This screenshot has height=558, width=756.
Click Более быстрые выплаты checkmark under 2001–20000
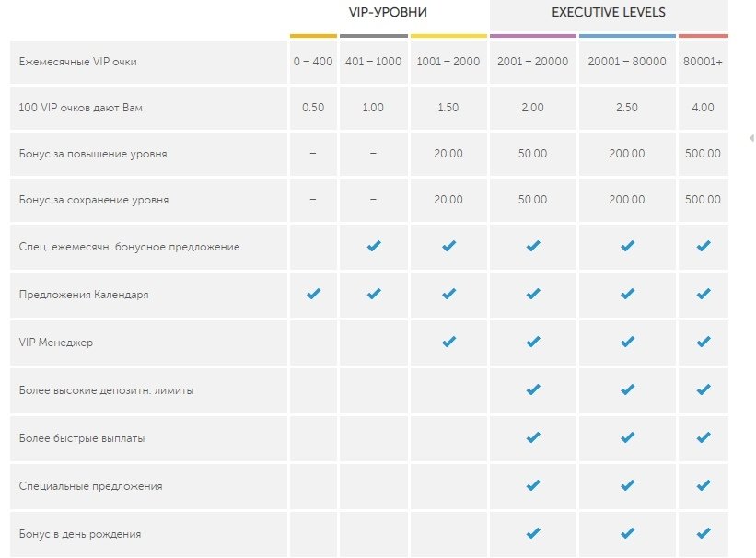pos(533,437)
